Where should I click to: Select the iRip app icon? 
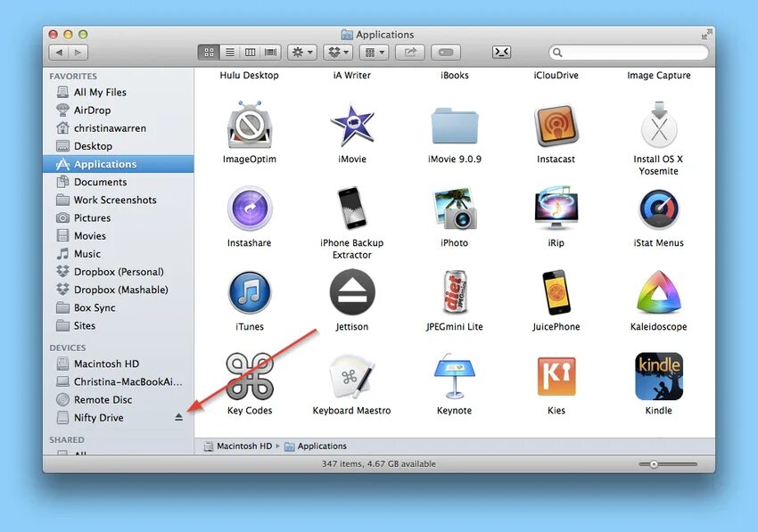(556, 209)
